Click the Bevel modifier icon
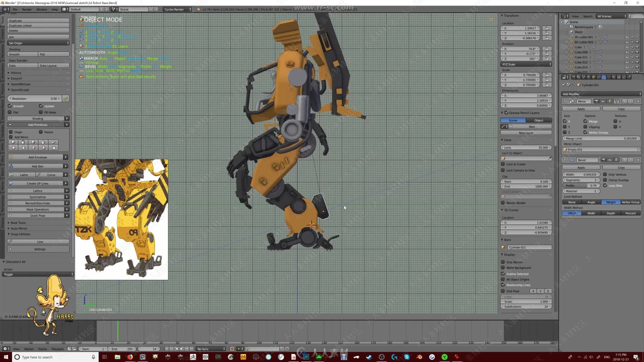 tap(570, 160)
